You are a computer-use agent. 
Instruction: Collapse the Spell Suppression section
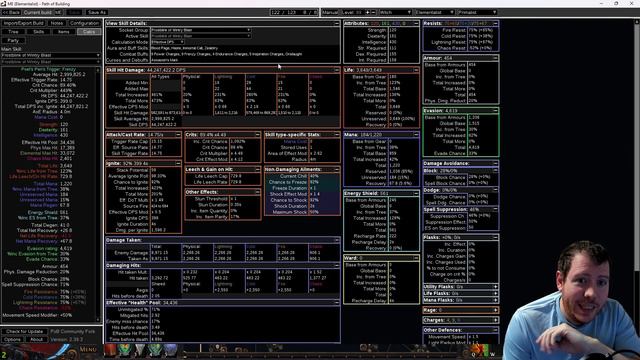pyautogui.click(x=495, y=209)
